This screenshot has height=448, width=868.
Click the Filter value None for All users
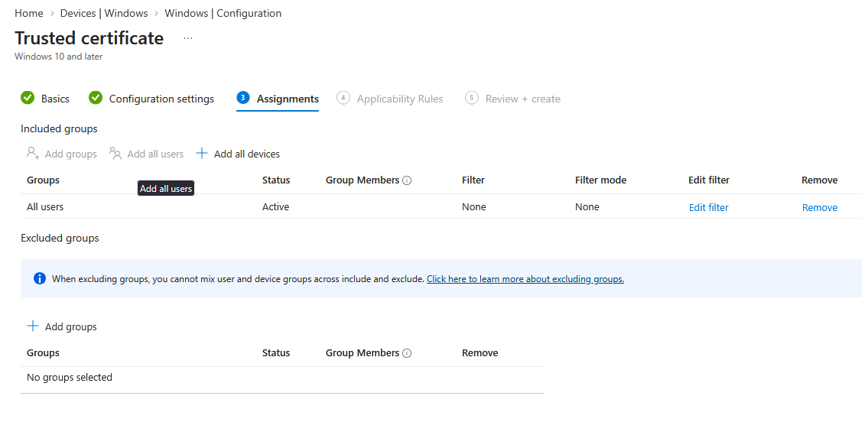474,207
